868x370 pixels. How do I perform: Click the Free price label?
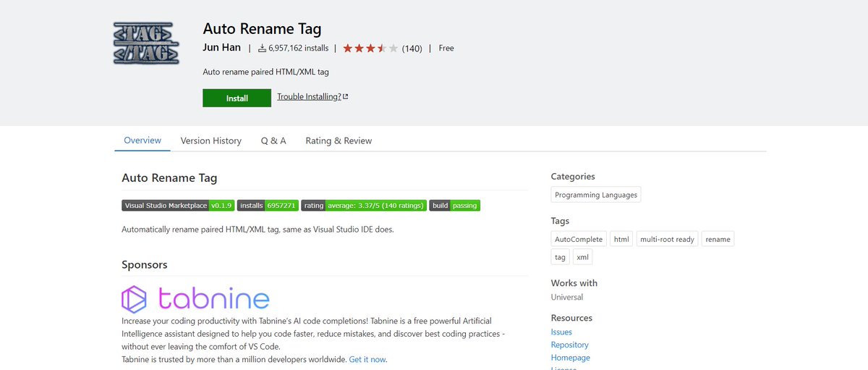[446, 49]
